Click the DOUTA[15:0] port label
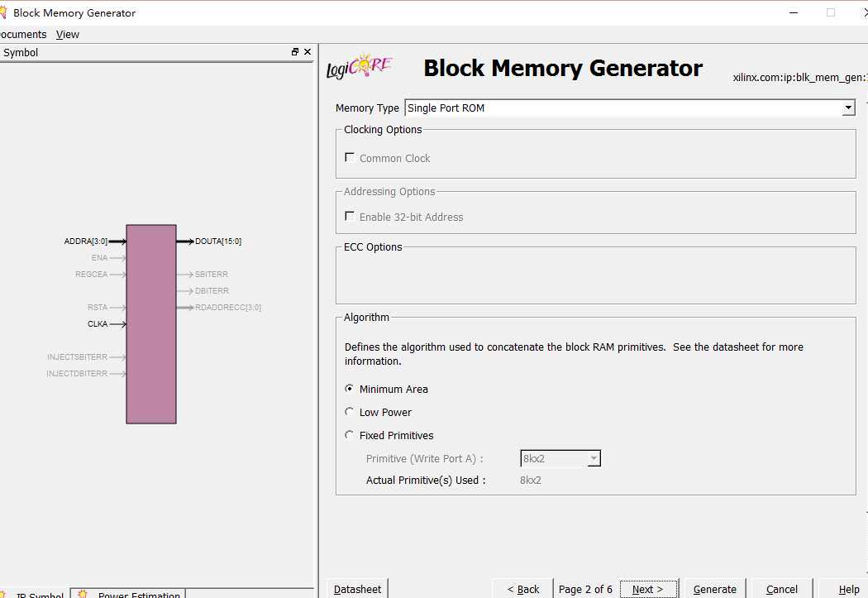The height and width of the screenshot is (598, 868). pos(218,242)
